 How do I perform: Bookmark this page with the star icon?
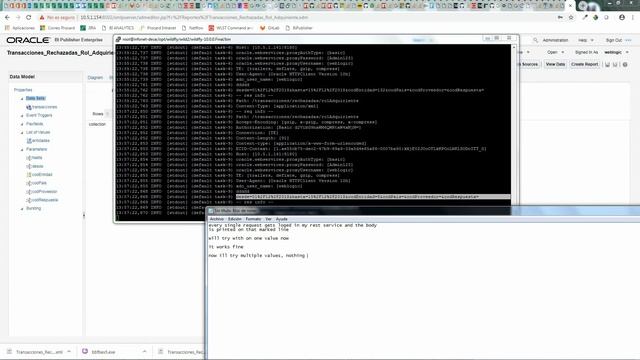pos(571,18)
